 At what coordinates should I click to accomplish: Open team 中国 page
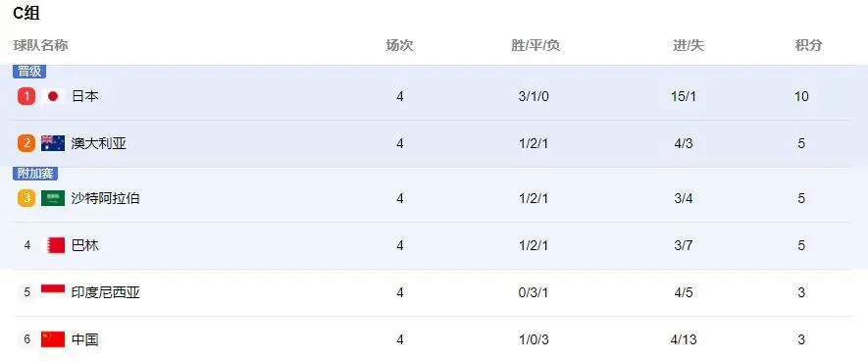click(x=85, y=339)
